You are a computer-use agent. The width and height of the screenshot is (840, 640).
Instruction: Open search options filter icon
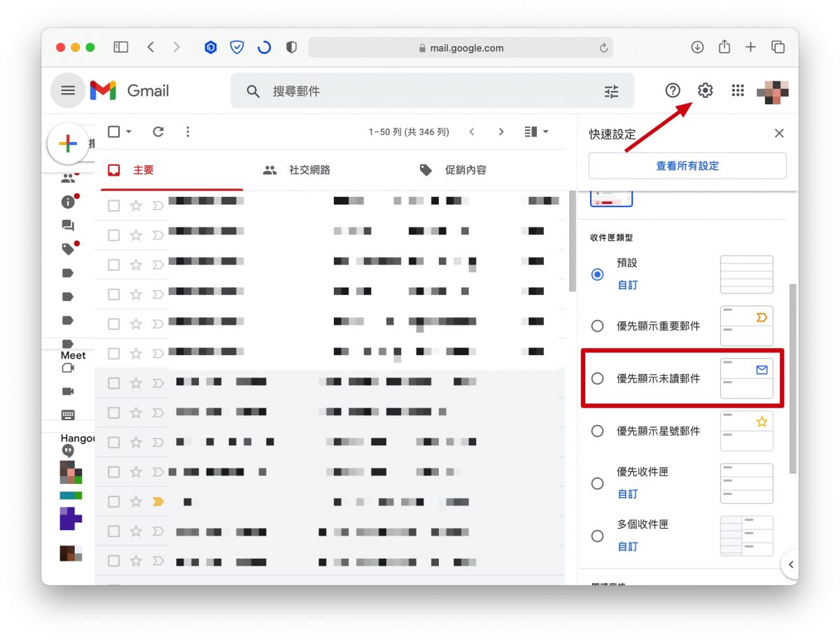[611, 91]
